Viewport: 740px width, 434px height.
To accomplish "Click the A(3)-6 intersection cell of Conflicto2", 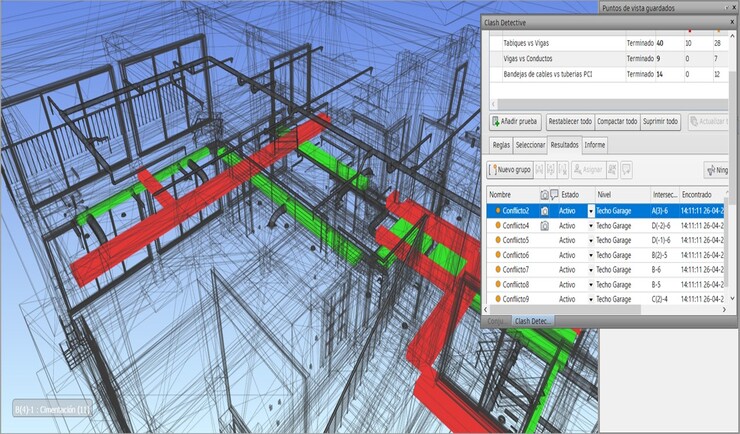I will [x=660, y=211].
